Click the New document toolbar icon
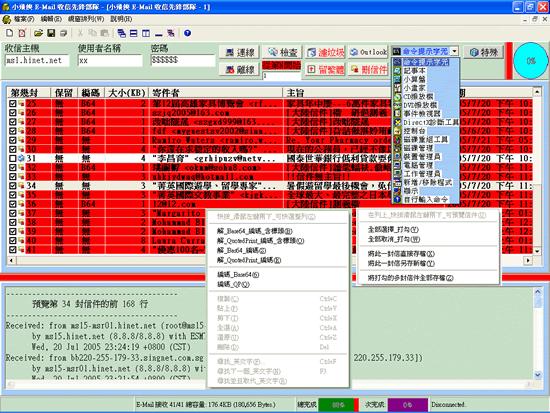 point(9,33)
